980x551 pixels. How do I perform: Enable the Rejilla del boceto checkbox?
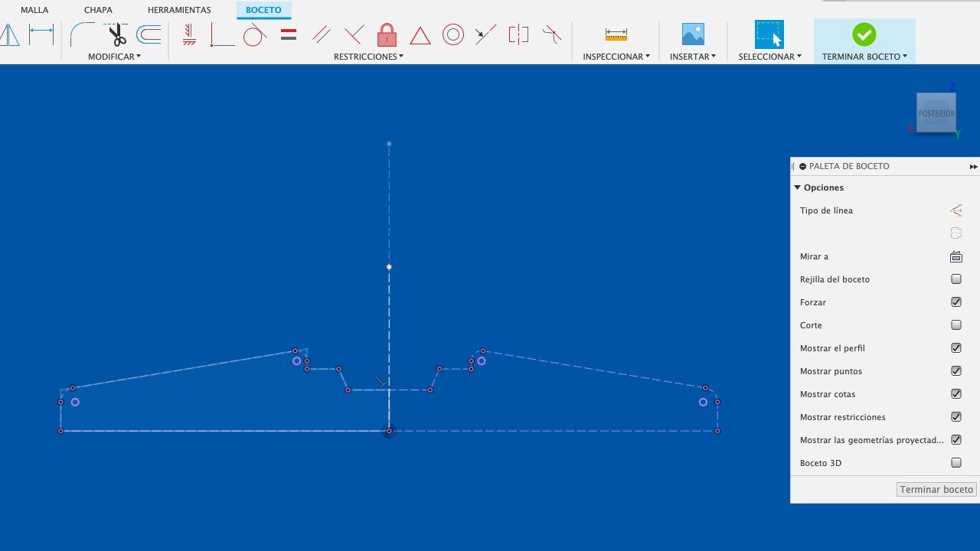pyautogui.click(x=955, y=279)
